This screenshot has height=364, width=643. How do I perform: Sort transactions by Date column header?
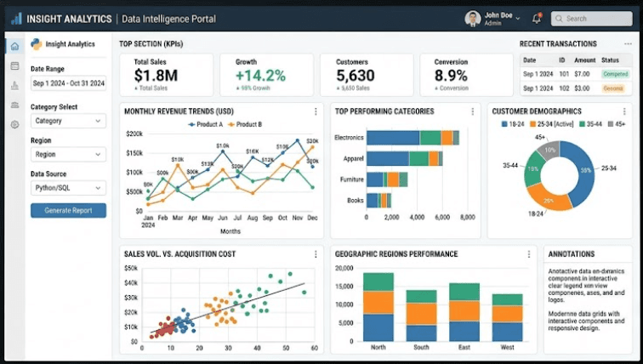point(529,60)
